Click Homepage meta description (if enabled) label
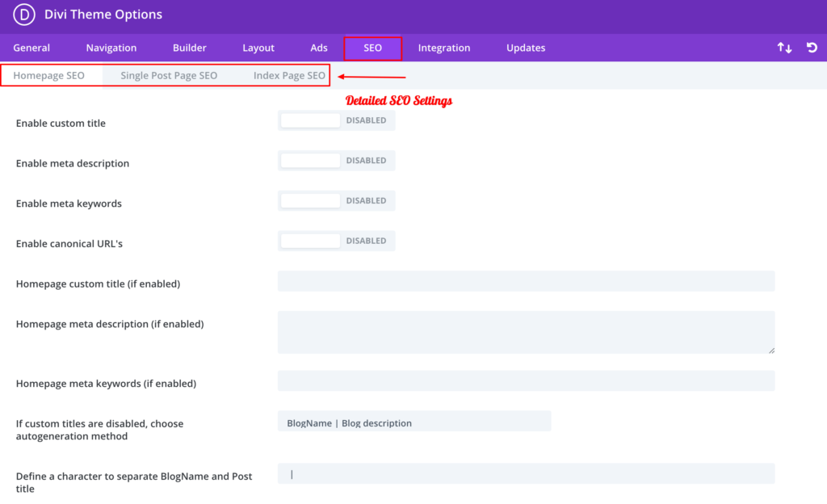Screen dimensions: 827x504 110,324
